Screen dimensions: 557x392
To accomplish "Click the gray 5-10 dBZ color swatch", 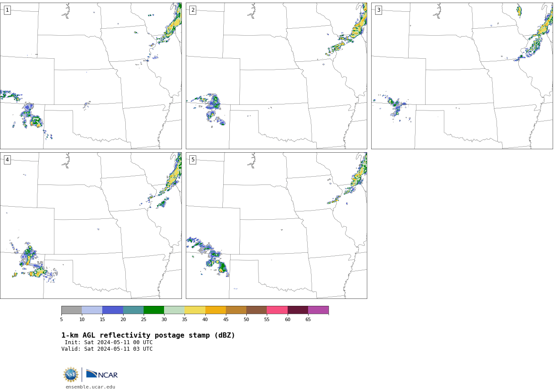I will point(71,310).
